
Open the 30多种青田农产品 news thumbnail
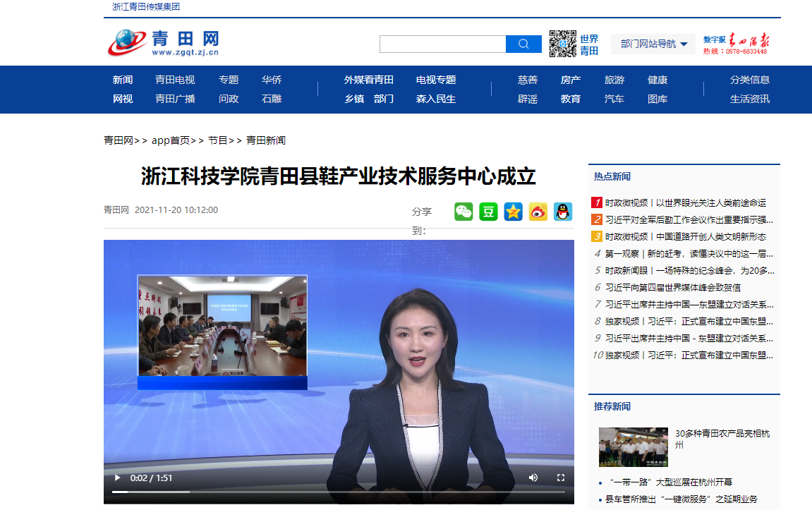point(633,447)
